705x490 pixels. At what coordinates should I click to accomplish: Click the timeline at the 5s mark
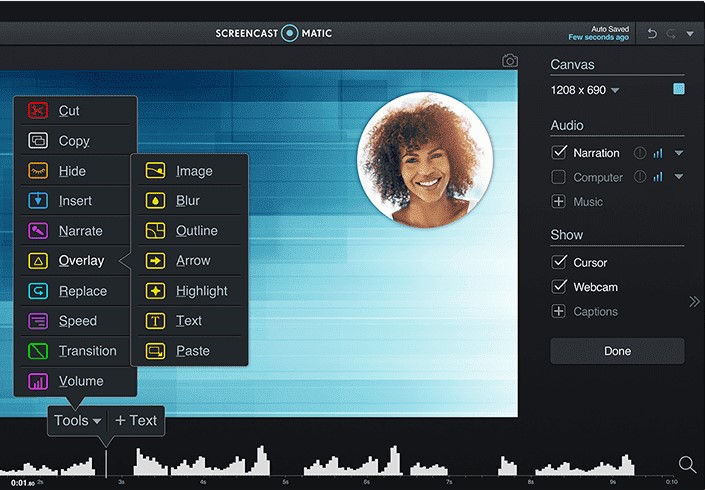[285, 481]
